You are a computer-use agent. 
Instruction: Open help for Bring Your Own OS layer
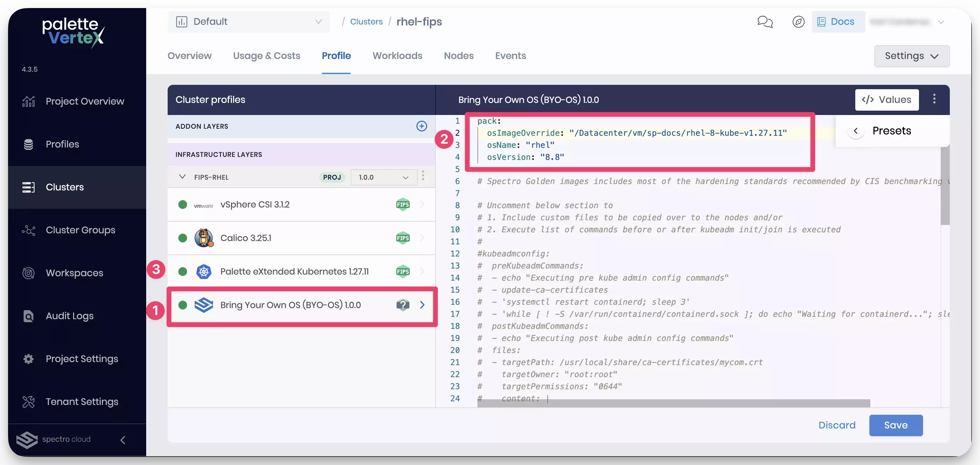click(403, 305)
